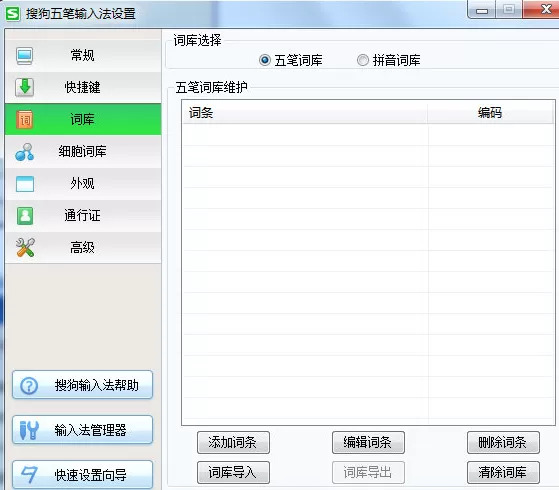This screenshot has height=490, width=559.
Task: Switch to the 快捷键 tab
Action: tap(83, 87)
